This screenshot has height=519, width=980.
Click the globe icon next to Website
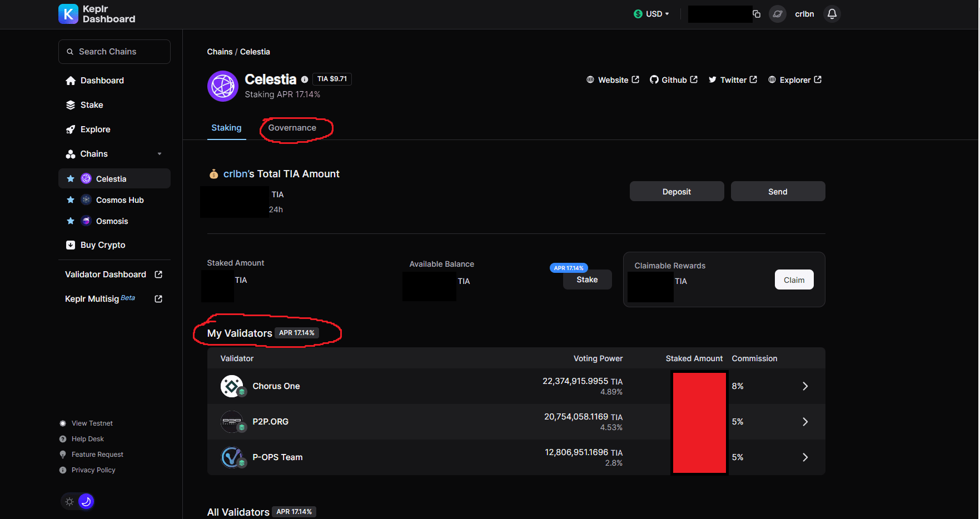pyautogui.click(x=590, y=80)
